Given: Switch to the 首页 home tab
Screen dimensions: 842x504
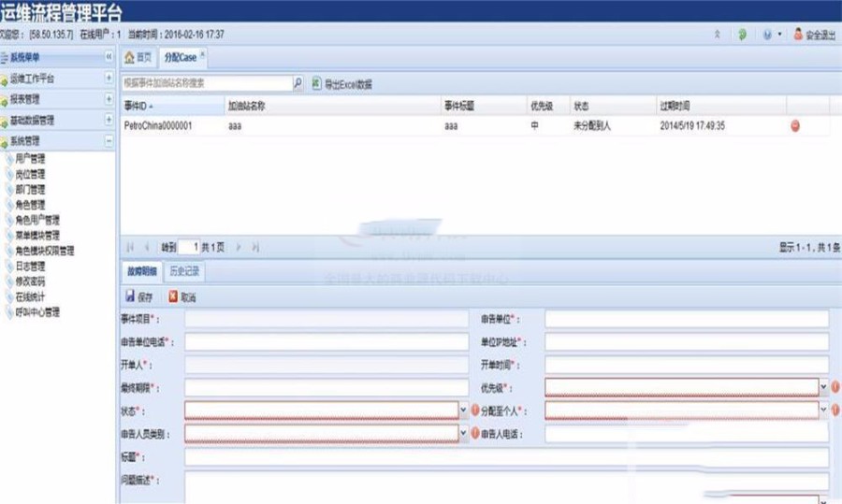Looking at the screenshot, I should pyautogui.click(x=138, y=57).
